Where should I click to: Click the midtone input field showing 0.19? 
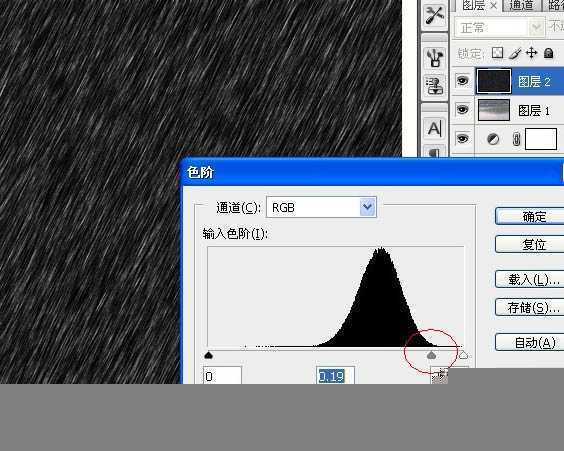click(x=336, y=375)
